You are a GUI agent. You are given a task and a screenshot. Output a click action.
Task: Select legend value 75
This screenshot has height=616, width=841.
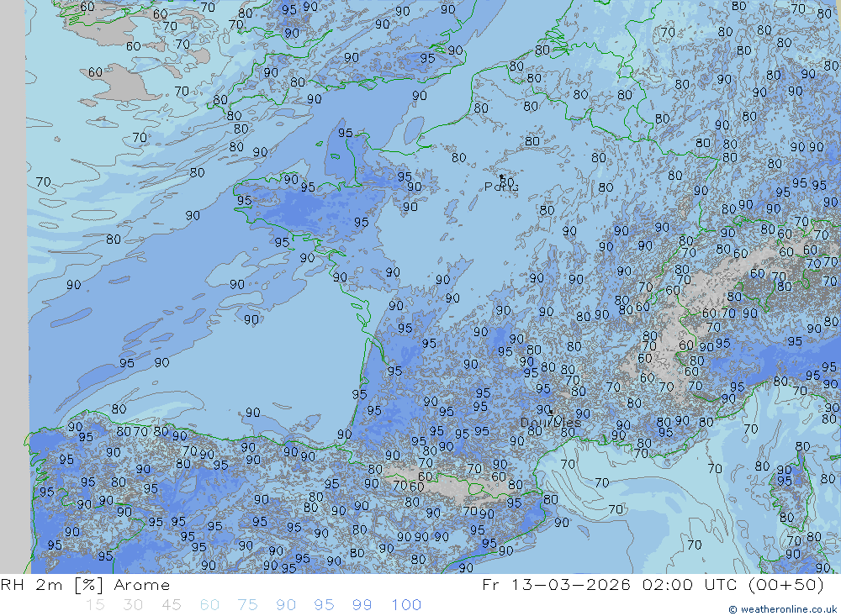point(248,605)
